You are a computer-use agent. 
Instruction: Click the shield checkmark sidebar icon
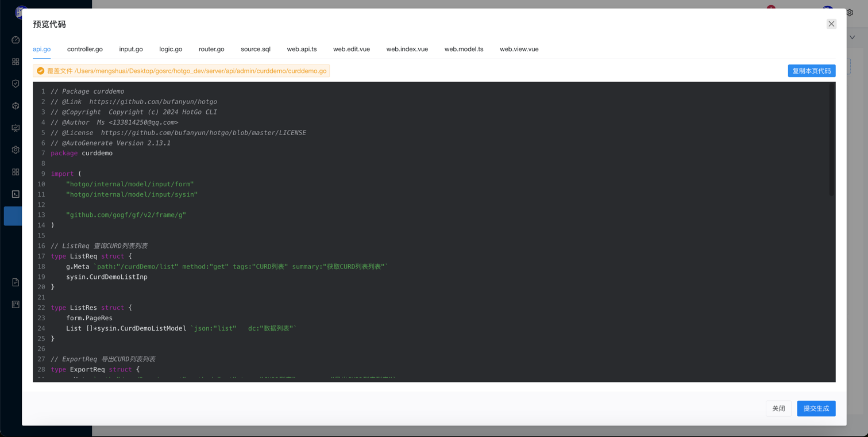click(x=16, y=84)
